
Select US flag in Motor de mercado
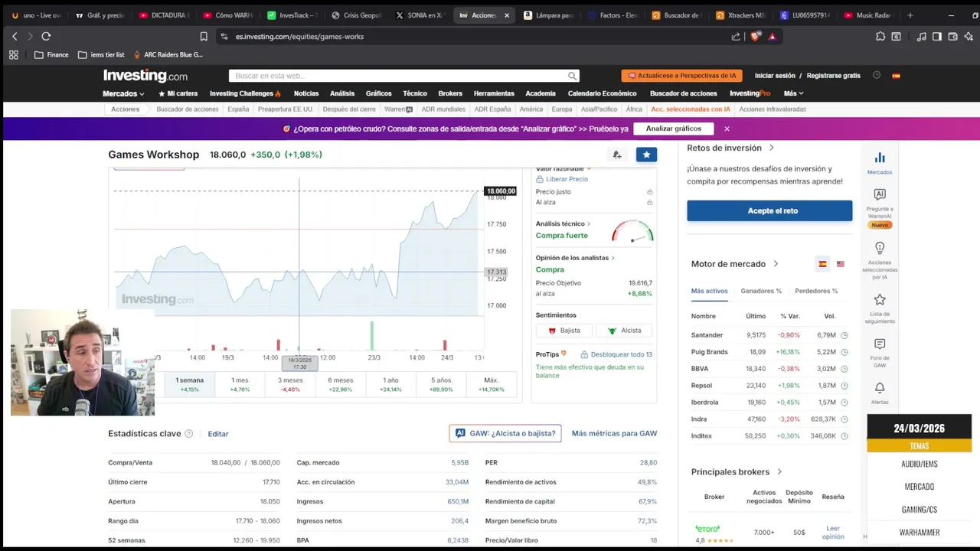point(841,264)
